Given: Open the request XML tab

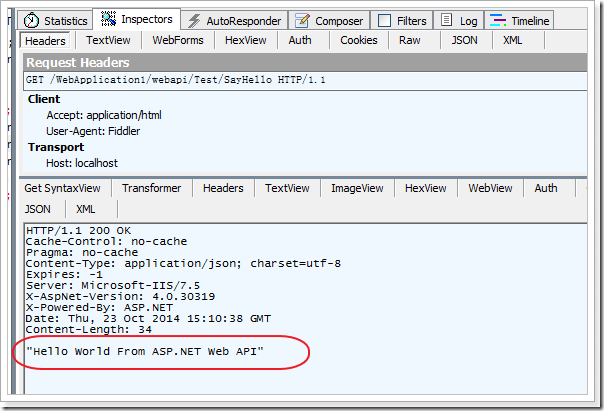Looking at the screenshot, I should [x=512, y=40].
